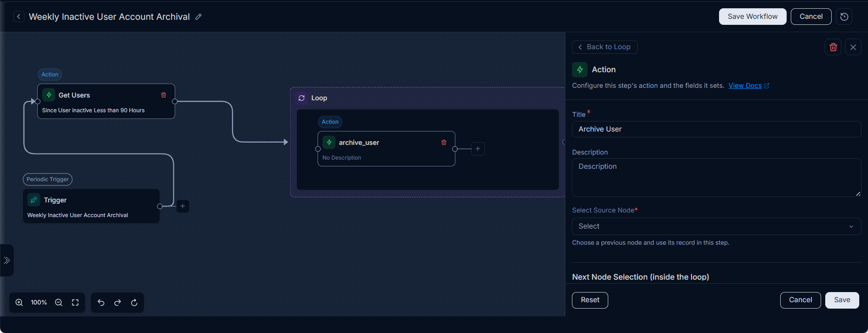Add node after archive_user plus button
This screenshot has height=333, width=868.
coord(478,149)
